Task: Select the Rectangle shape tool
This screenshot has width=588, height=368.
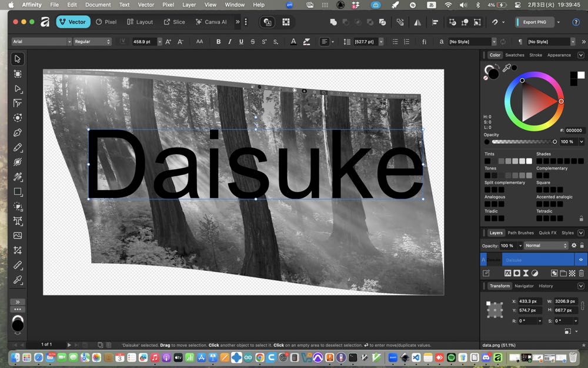Action: pyautogui.click(x=18, y=191)
